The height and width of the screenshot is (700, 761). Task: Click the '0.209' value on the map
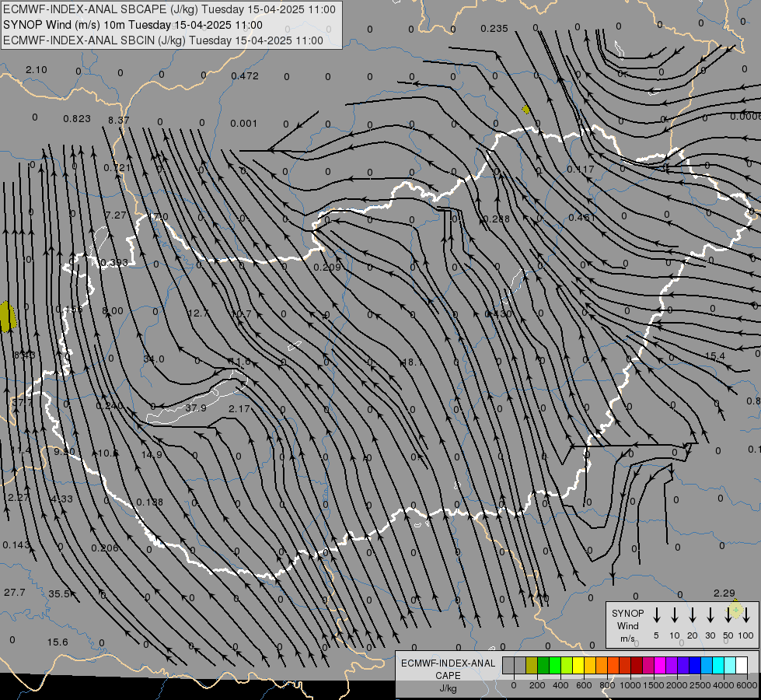327,268
